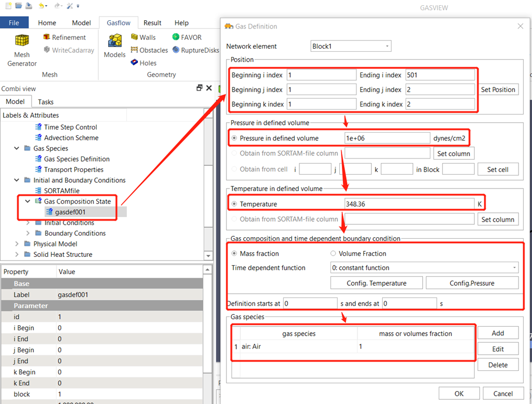
Task: Open the Models tool
Action: click(x=114, y=46)
